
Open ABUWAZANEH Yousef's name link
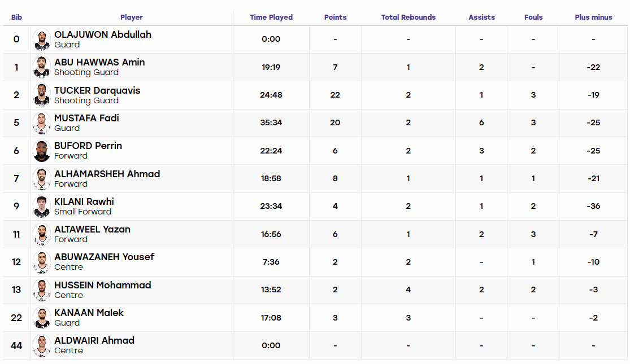coord(104,257)
